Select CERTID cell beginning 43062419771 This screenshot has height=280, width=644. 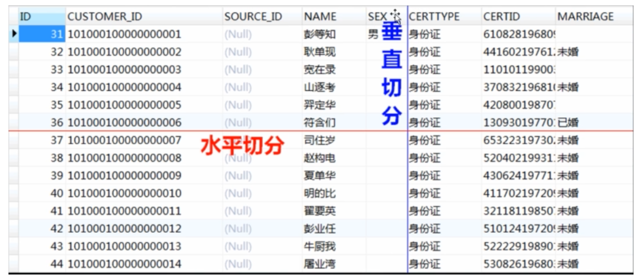click(x=518, y=176)
